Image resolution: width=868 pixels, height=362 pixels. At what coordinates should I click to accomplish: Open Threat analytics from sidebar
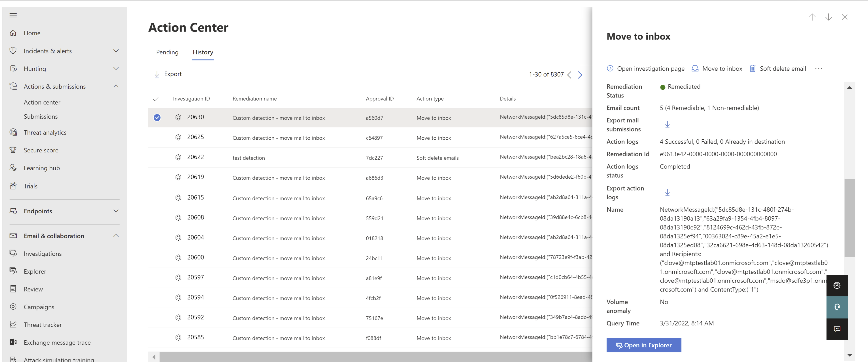(x=45, y=133)
